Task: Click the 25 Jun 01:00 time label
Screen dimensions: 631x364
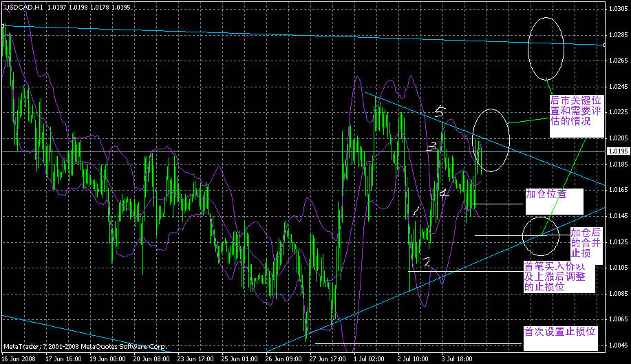Action: pos(239,358)
